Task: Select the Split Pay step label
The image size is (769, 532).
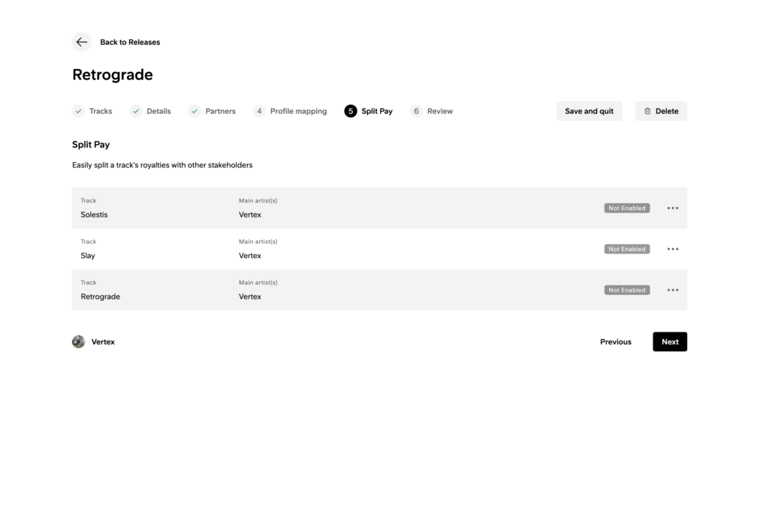Action: [377, 111]
